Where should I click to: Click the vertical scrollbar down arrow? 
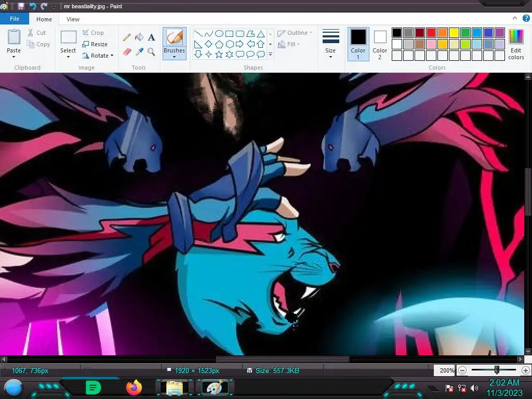[x=528, y=352]
